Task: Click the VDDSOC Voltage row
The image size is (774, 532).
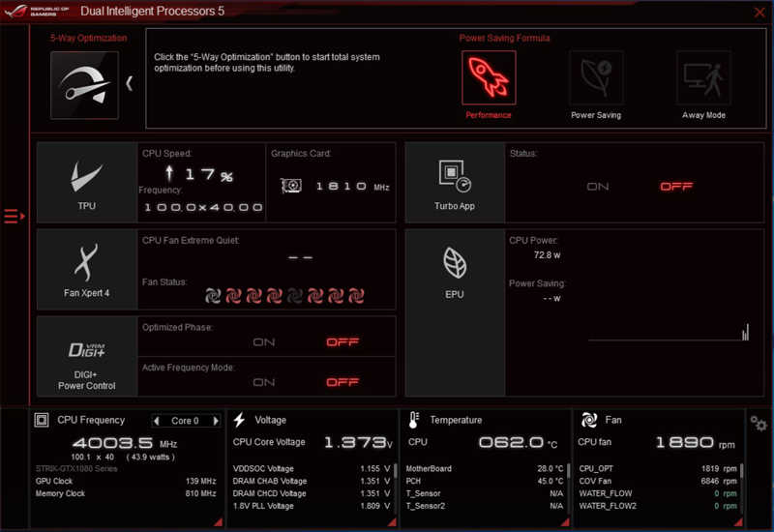Action: [x=312, y=468]
